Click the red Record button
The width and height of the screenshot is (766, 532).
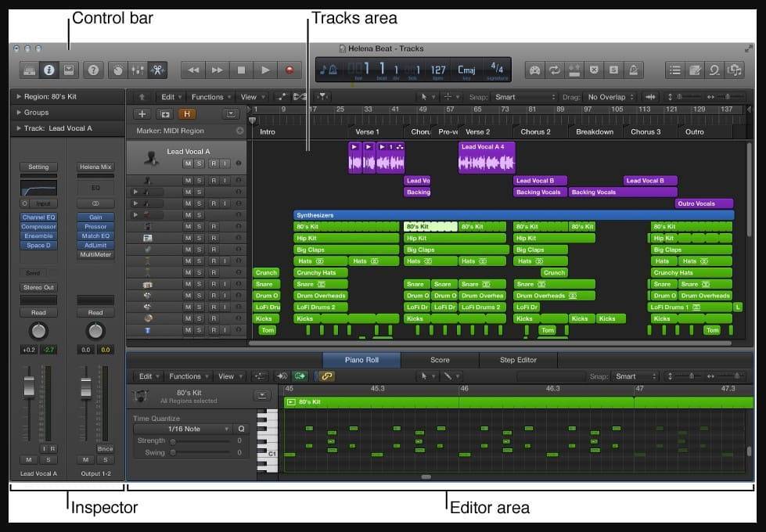[x=289, y=70]
